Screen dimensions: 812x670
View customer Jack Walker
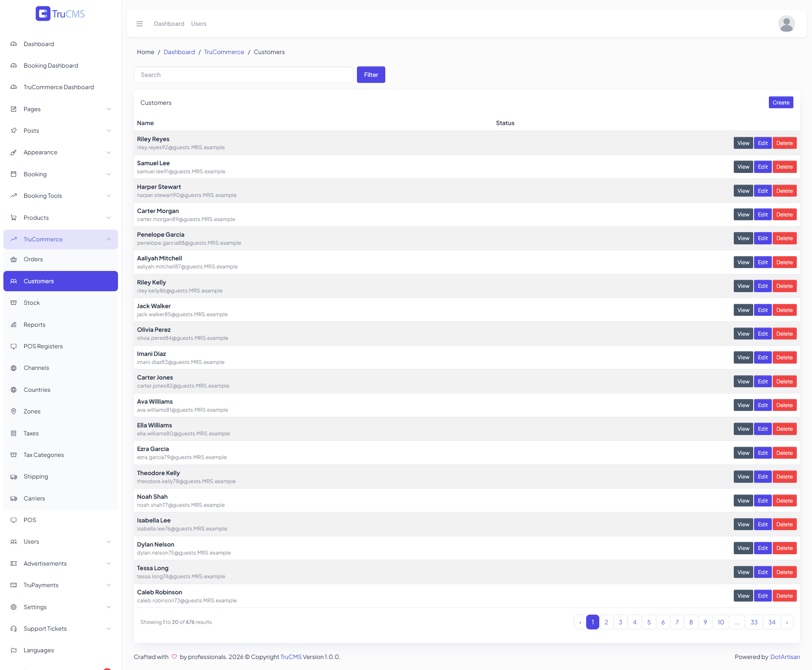[743, 310]
